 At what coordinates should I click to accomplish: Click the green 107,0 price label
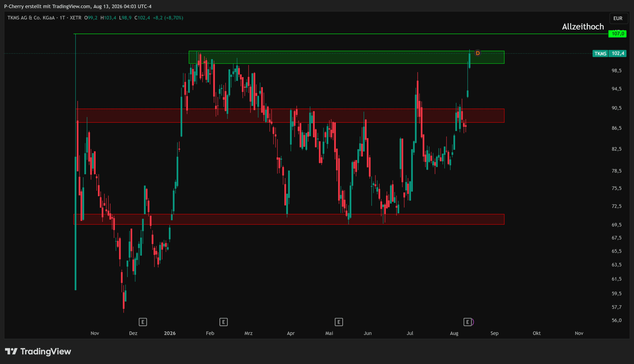(x=617, y=34)
